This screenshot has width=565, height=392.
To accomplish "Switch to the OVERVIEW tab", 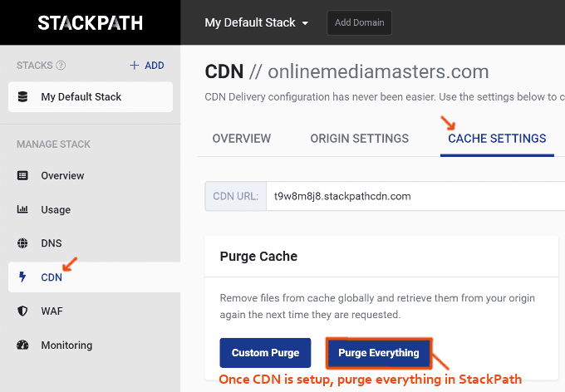I will click(x=242, y=139).
